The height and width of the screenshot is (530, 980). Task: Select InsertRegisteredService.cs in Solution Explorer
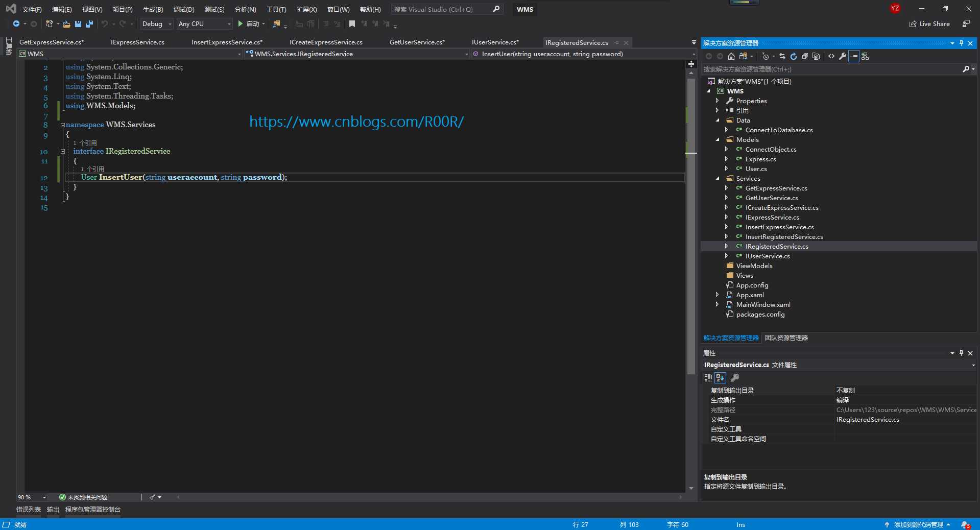coord(784,237)
